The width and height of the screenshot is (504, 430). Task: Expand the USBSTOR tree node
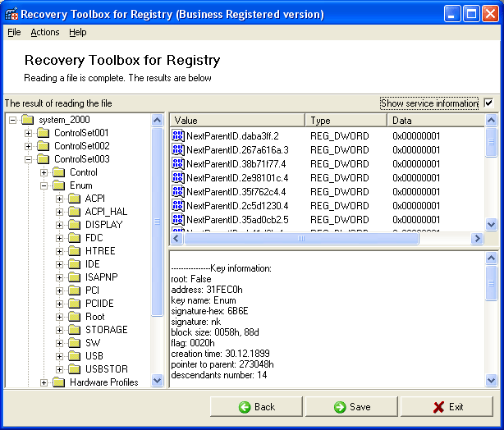pyautogui.click(x=60, y=369)
